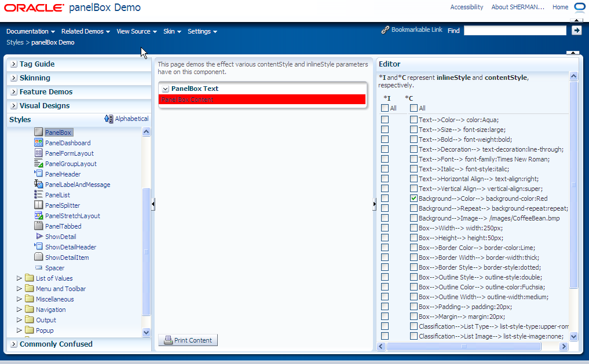Click the ShowDetail triangle icon
Image resolution: width=589 pixels, height=364 pixels.
[x=39, y=236]
